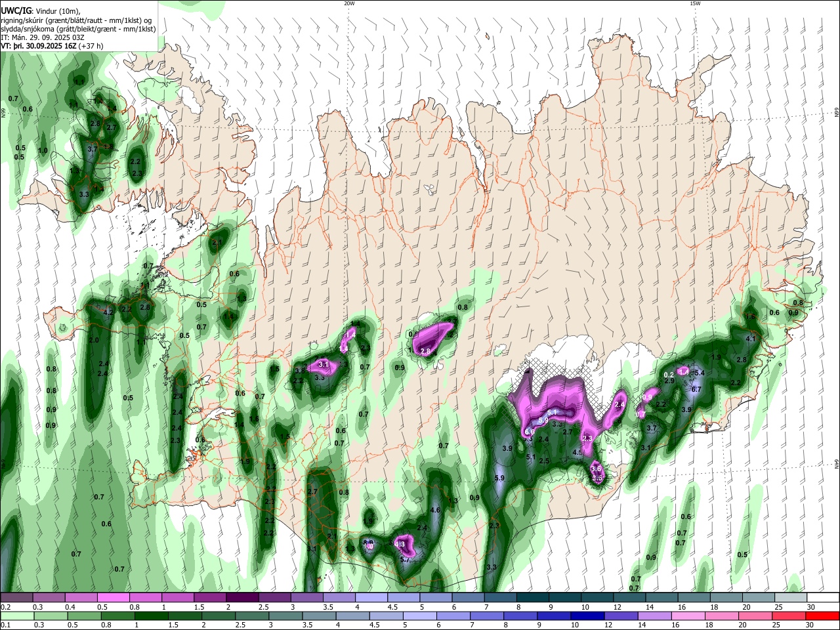This screenshot has width=840, height=630.
Task: Click the pale green 0.1–0.3 rain legend swatch
Action: pyautogui.click(x=16, y=616)
